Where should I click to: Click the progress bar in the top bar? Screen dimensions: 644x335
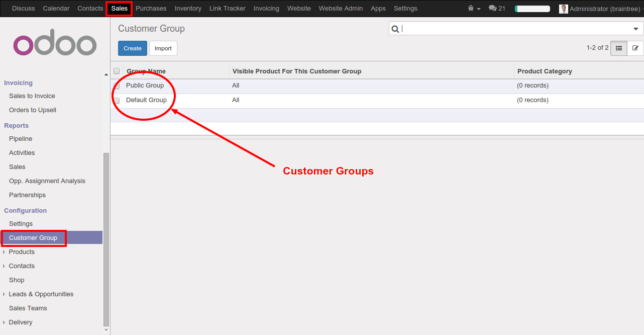(532, 8)
